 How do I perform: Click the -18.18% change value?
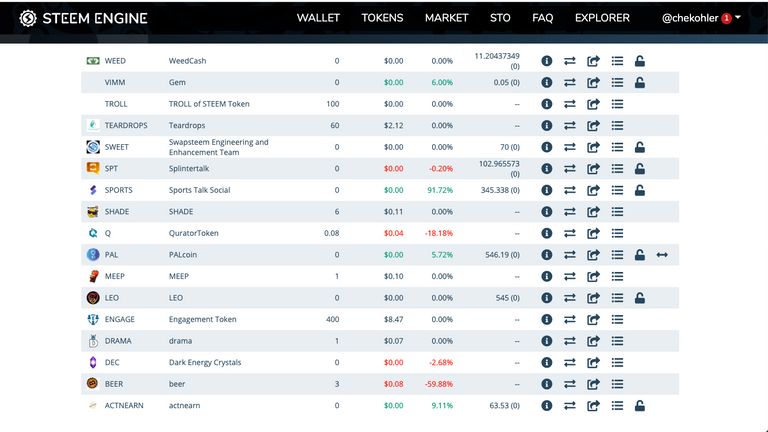pos(439,233)
